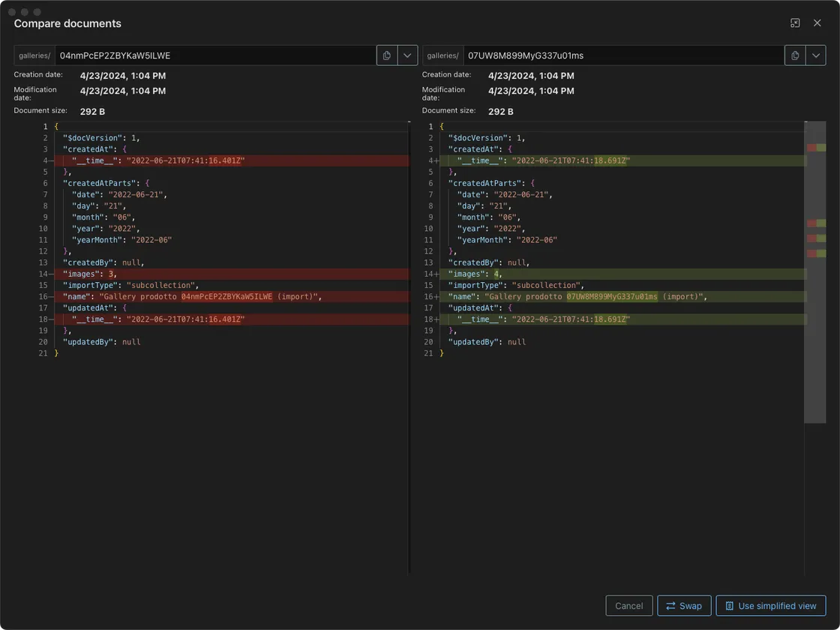
Task: Click right "createdBy": null line
Action: coord(488,263)
